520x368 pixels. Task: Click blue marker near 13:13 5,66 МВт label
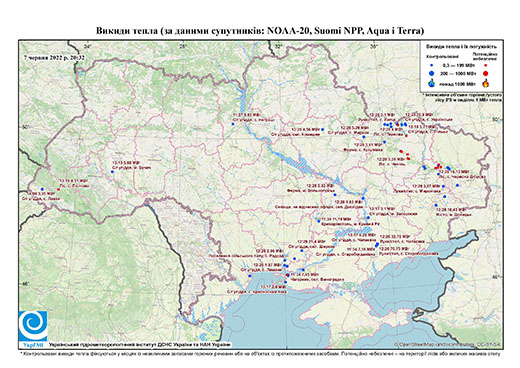click(112, 172)
